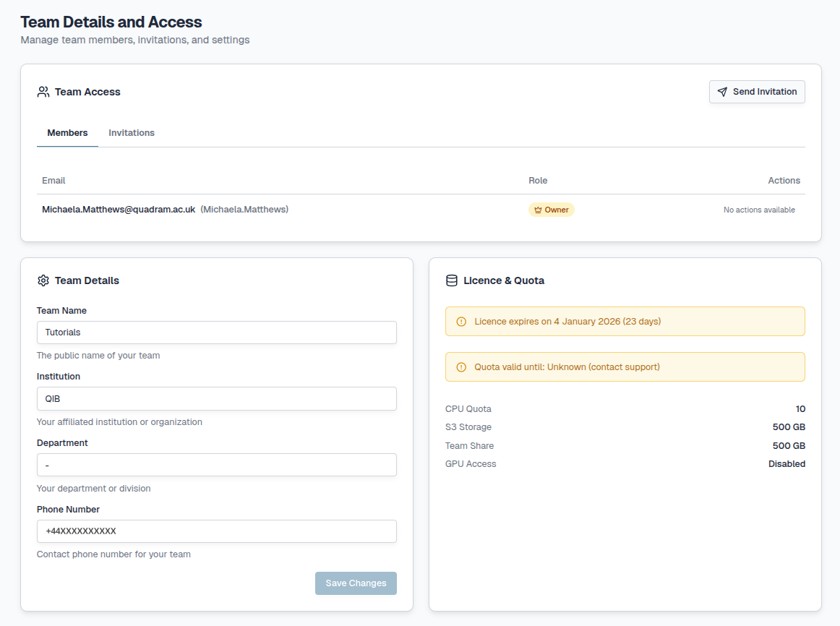Viewport: 840px width, 626px height.
Task: Click the crown icon in Owner badge
Action: point(538,210)
